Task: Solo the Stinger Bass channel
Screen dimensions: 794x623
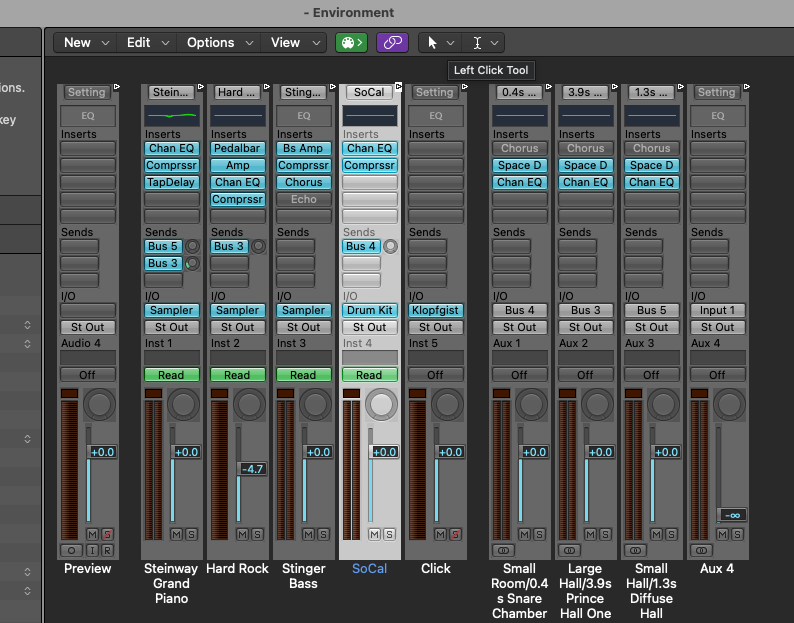Action: click(323, 534)
